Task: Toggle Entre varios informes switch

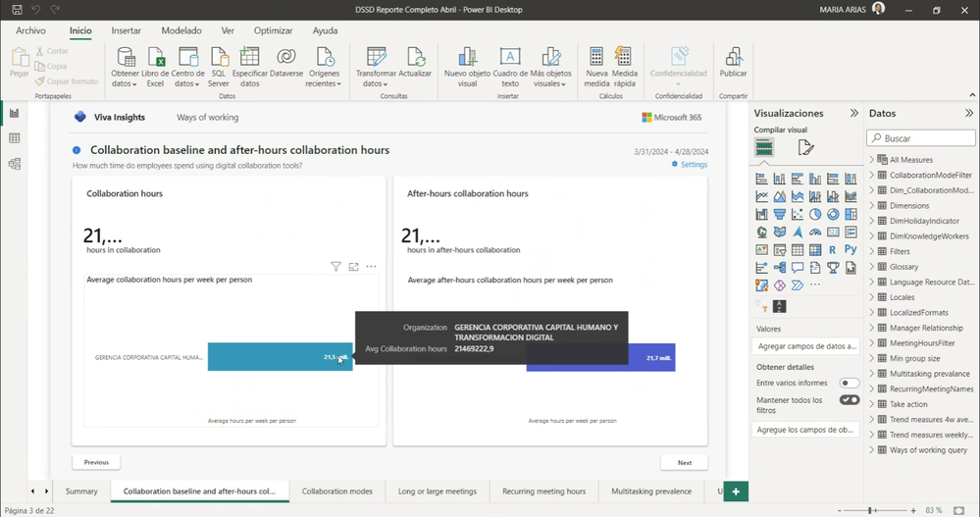Action: click(x=850, y=383)
